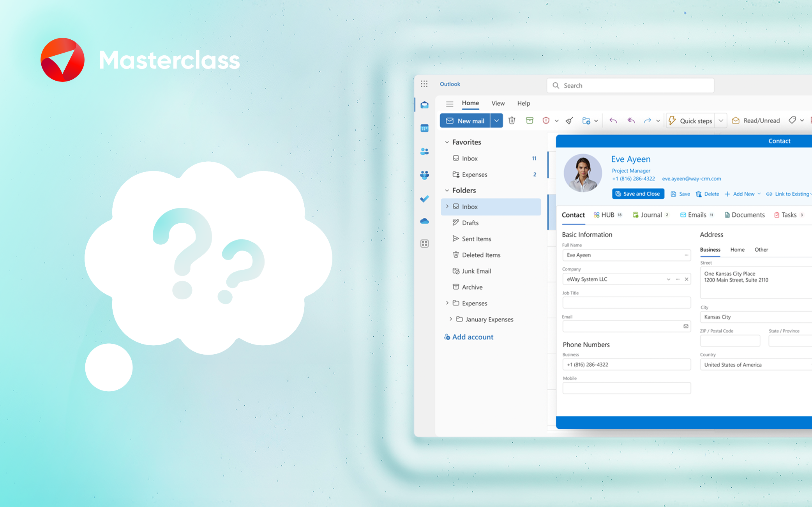Click the Sweep broom icon
This screenshot has width=812, height=507.
click(x=570, y=121)
